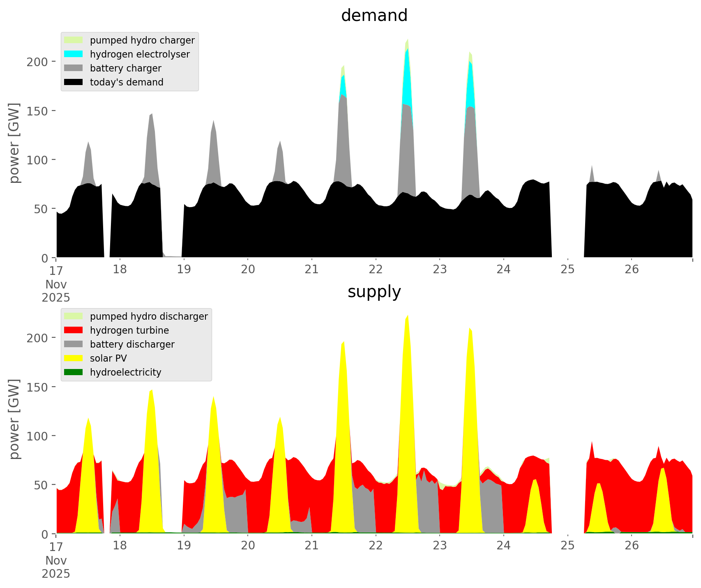The width and height of the screenshot is (701, 588).
Task: Click the "solar PV" legend label
Action: pyautogui.click(x=108, y=358)
